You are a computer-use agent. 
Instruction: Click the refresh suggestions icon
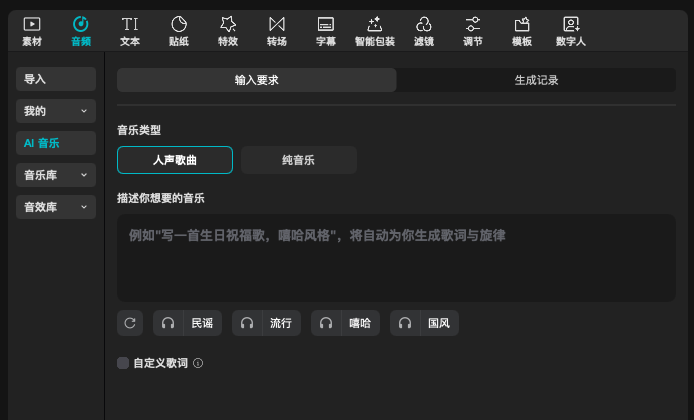(x=130, y=323)
